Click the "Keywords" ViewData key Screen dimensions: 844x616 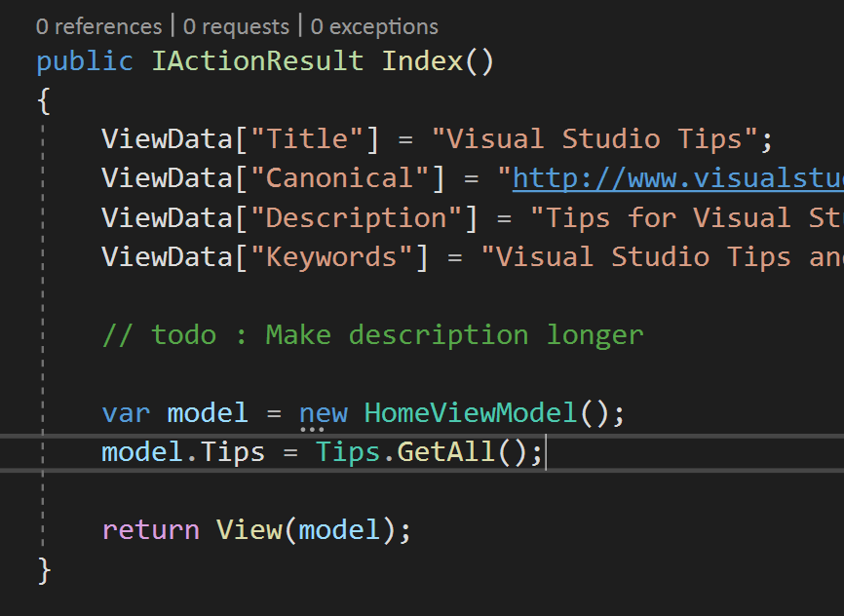331,257
